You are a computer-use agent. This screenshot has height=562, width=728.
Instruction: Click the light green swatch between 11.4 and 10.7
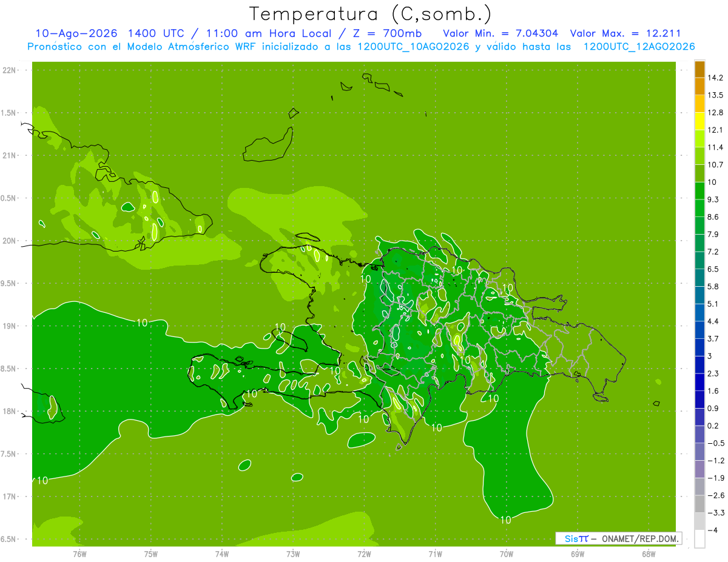[699, 156]
